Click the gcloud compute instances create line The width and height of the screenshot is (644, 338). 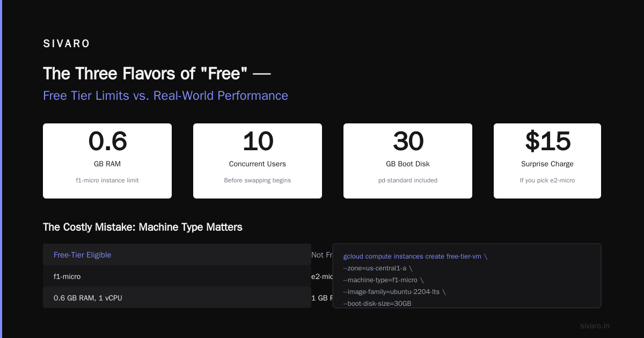pos(415,256)
